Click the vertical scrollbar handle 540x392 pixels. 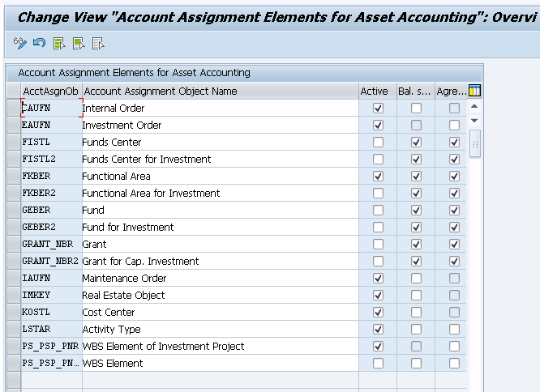(x=475, y=143)
